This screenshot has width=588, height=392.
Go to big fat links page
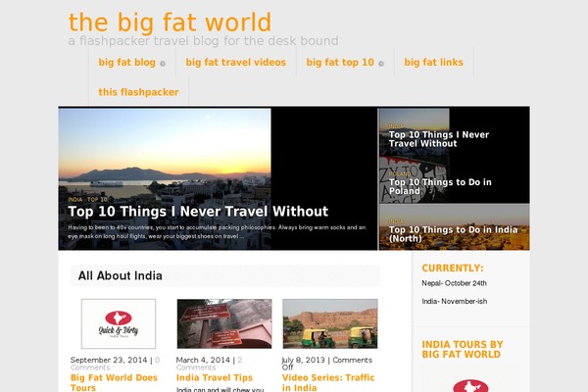(x=433, y=63)
